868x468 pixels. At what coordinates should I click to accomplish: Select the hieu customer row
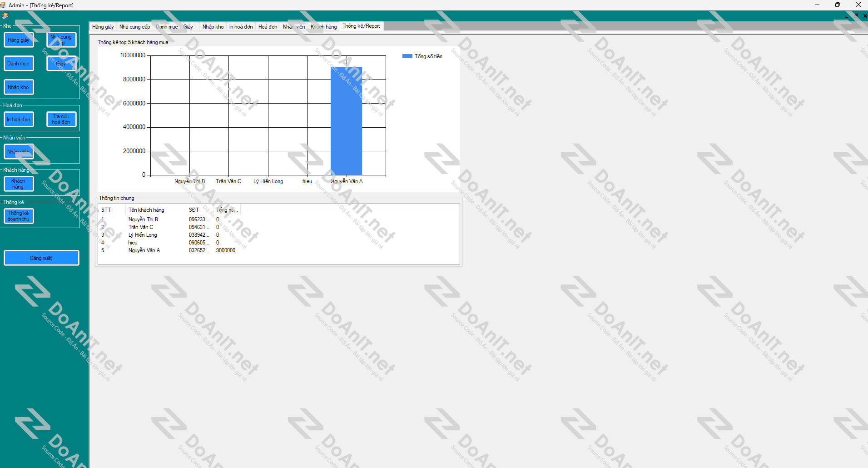[x=279, y=243]
